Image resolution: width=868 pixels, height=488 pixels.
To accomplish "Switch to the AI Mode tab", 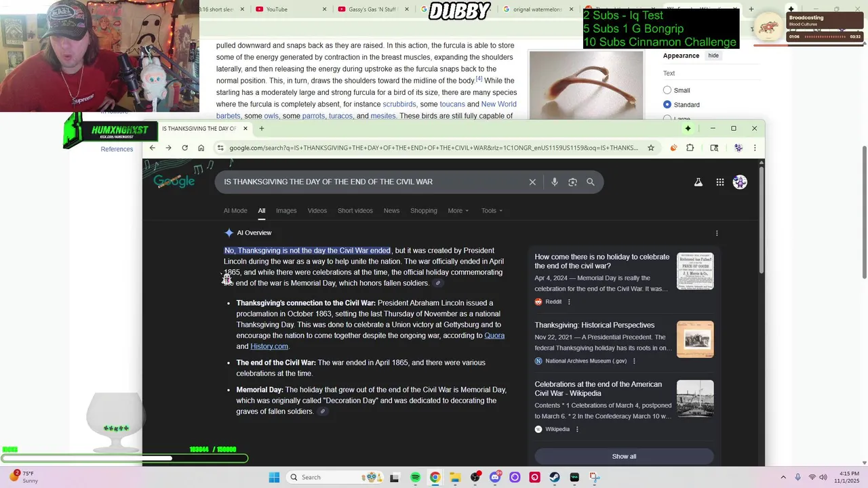I will [235, 211].
